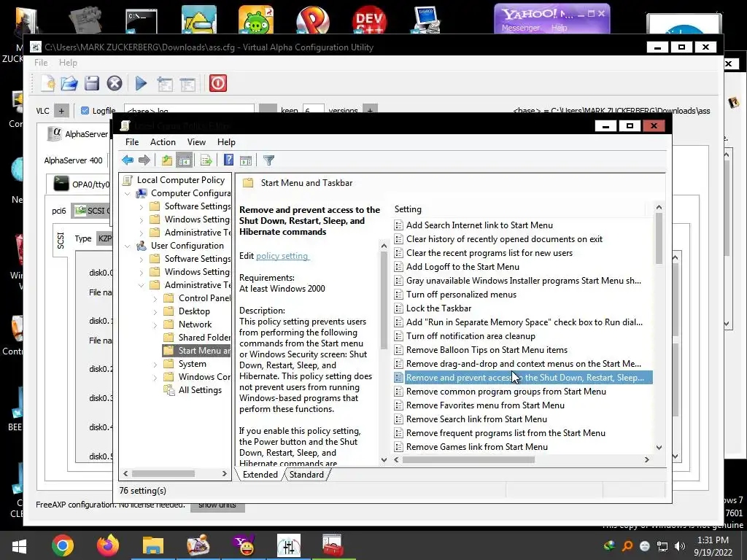This screenshot has width=747, height=560.
Task: Open File menu in Virtual Alpha Configuration Utility
Action: tap(41, 63)
